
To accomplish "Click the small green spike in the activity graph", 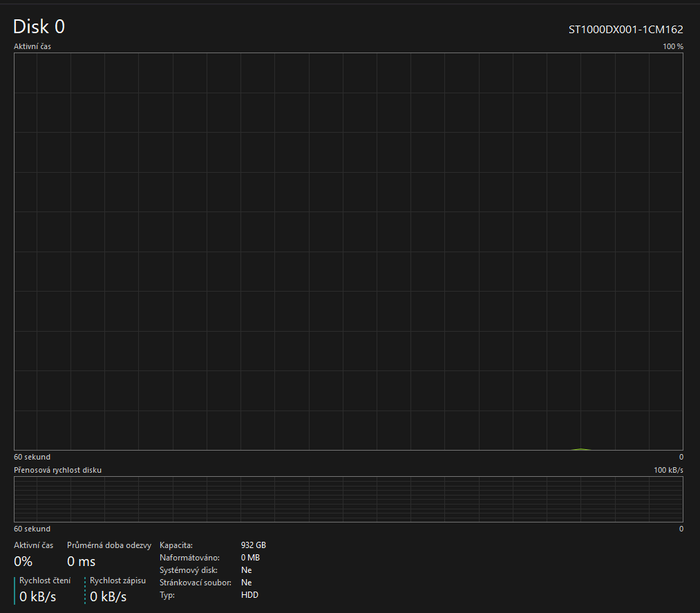I will 581,449.
